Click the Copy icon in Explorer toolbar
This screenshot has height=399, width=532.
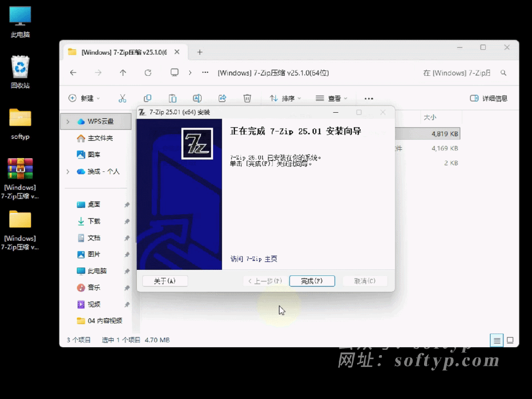click(148, 99)
